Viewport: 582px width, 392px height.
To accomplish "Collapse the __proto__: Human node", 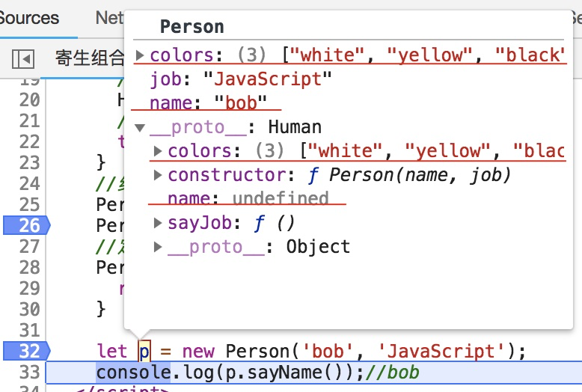I will (x=140, y=128).
